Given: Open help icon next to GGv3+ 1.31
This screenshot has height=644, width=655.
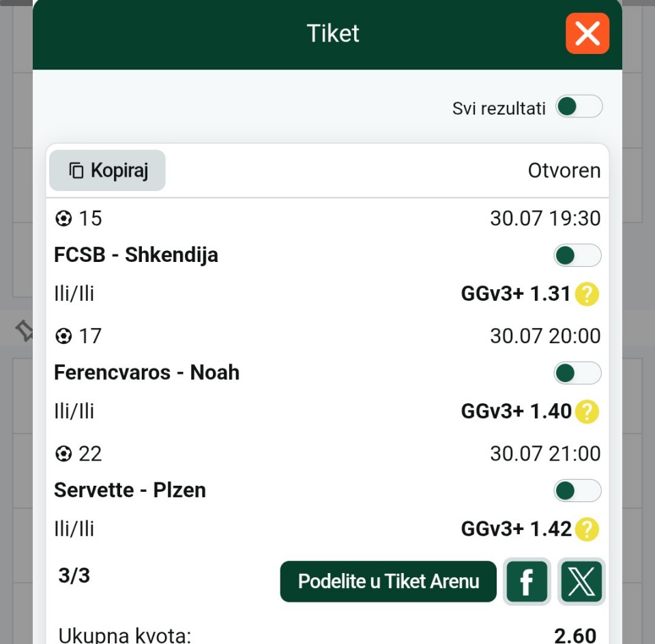Looking at the screenshot, I should coord(587,294).
